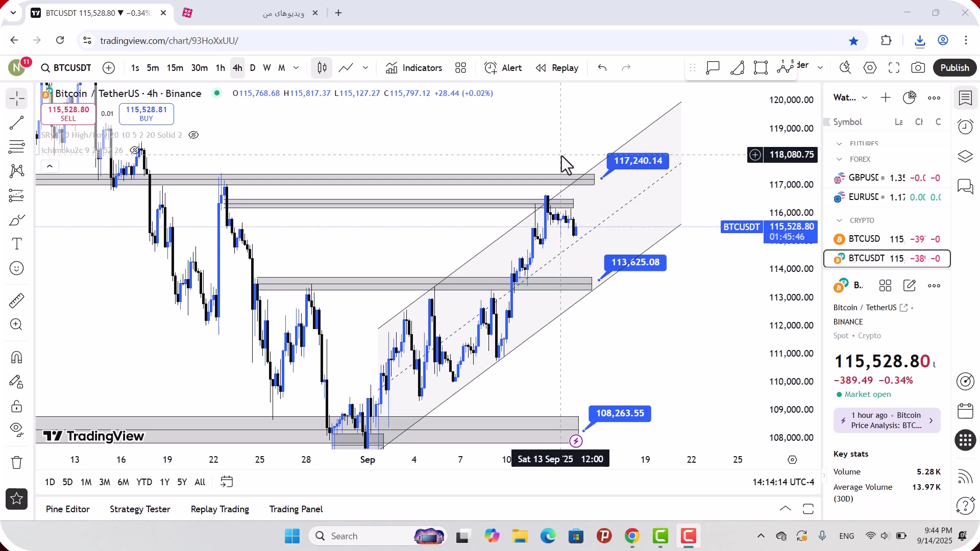This screenshot has height=551, width=980.
Task: Switch to the 1h timeframe
Action: pos(220,68)
